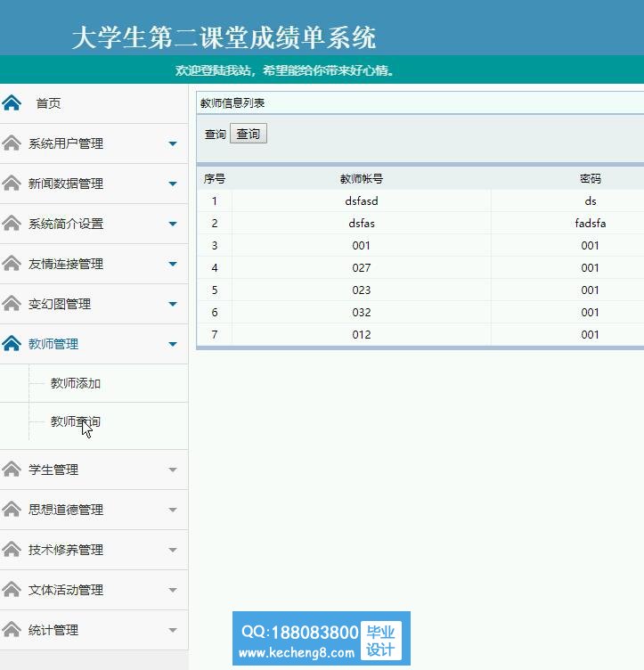Open the 技术修养管理 menu label
644x670 pixels.
pos(66,550)
